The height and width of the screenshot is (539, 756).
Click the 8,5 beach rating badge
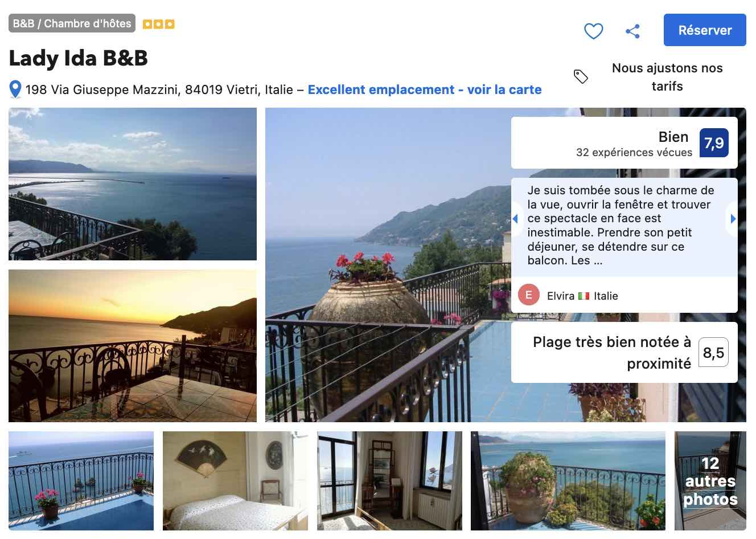click(x=713, y=353)
